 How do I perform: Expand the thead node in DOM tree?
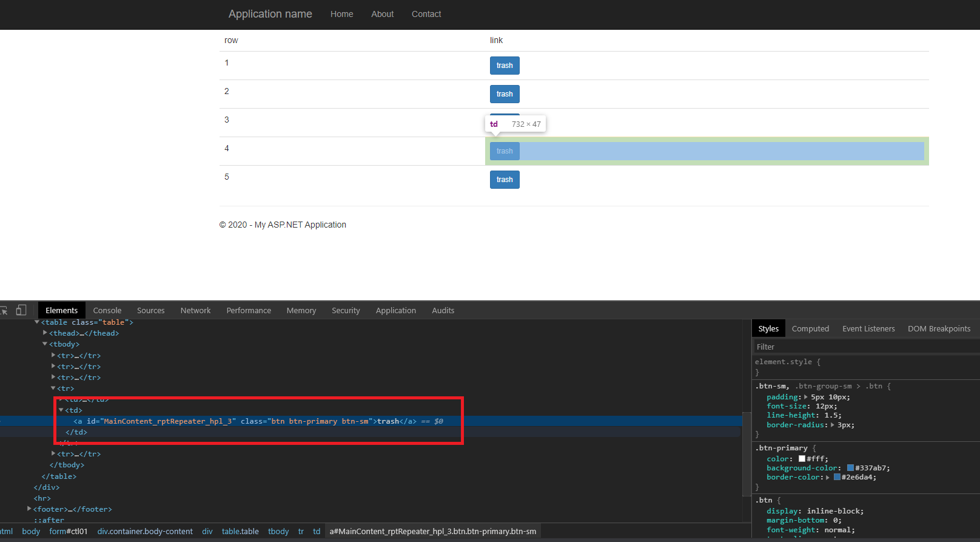(x=45, y=333)
